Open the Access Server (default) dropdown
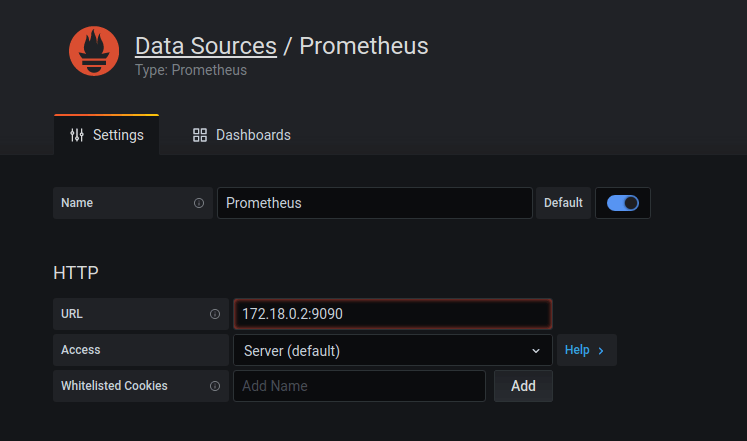 pos(393,351)
